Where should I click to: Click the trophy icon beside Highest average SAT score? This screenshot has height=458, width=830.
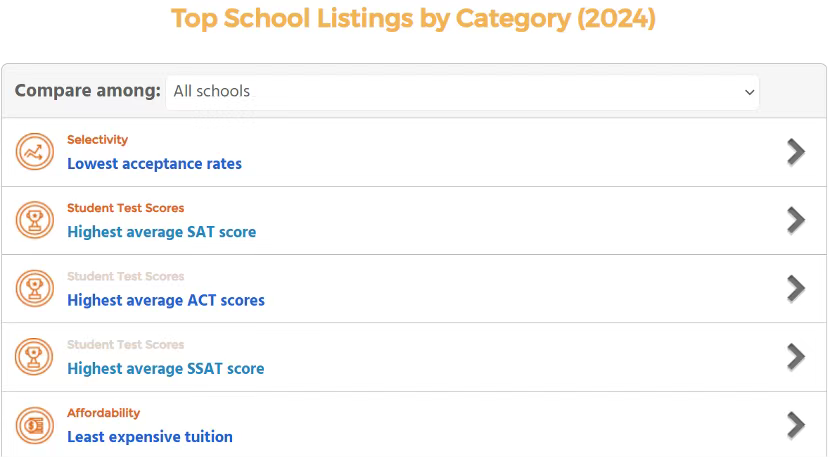click(x=35, y=220)
